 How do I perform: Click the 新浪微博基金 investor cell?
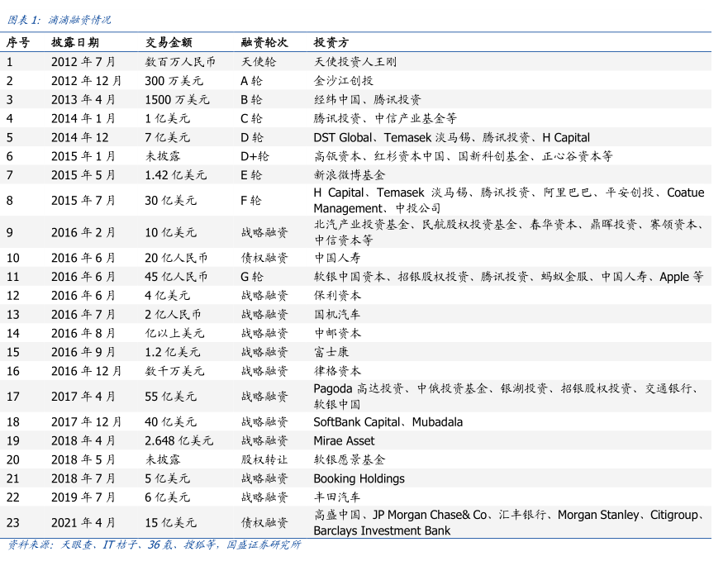[x=350, y=175]
